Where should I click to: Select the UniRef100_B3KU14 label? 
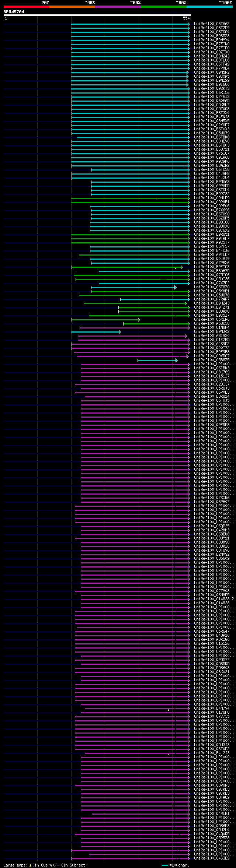[212, 397]
